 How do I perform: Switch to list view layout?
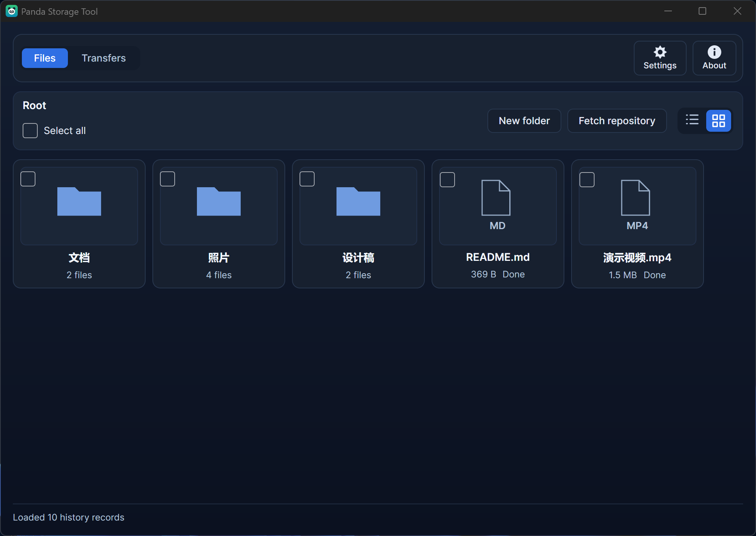[692, 120]
